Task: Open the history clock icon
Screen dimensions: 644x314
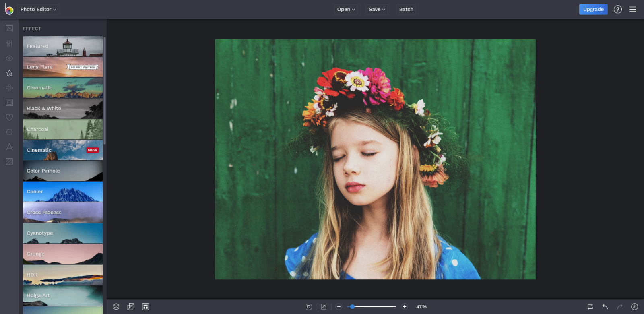Action: 634,307
